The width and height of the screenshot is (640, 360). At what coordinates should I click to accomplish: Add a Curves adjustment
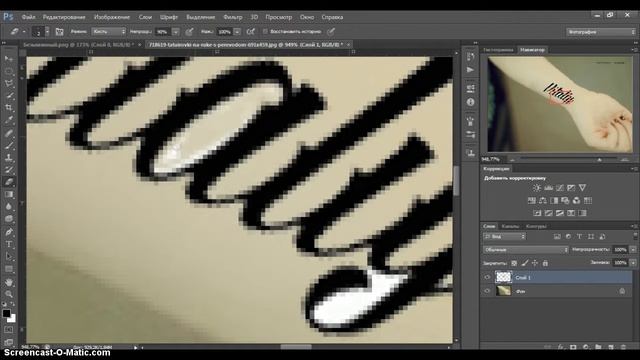(560, 188)
